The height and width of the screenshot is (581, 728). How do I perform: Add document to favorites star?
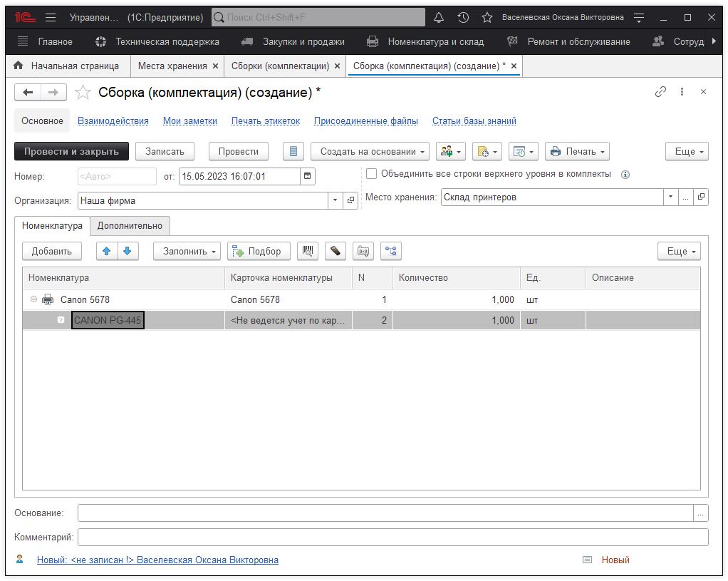83,93
